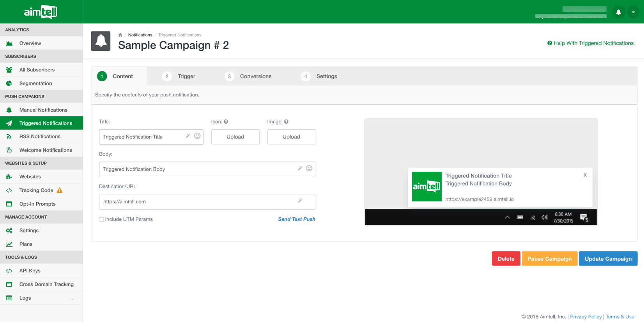Click the Image help question mark

[x=286, y=122]
